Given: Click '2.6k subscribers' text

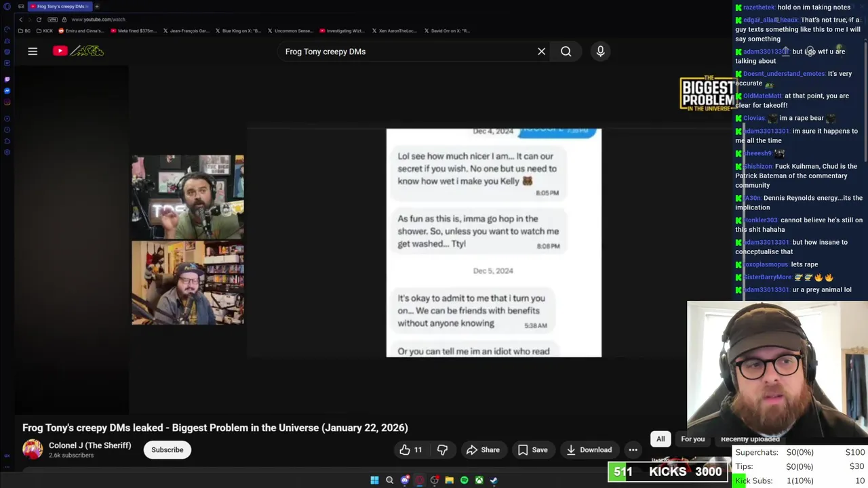Looking at the screenshot, I should coord(71,455).
